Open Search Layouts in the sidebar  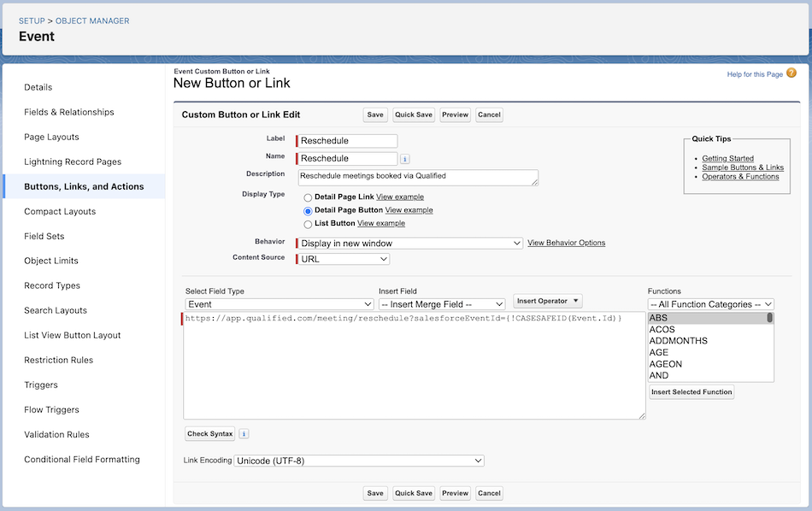[x=56, y=310]
